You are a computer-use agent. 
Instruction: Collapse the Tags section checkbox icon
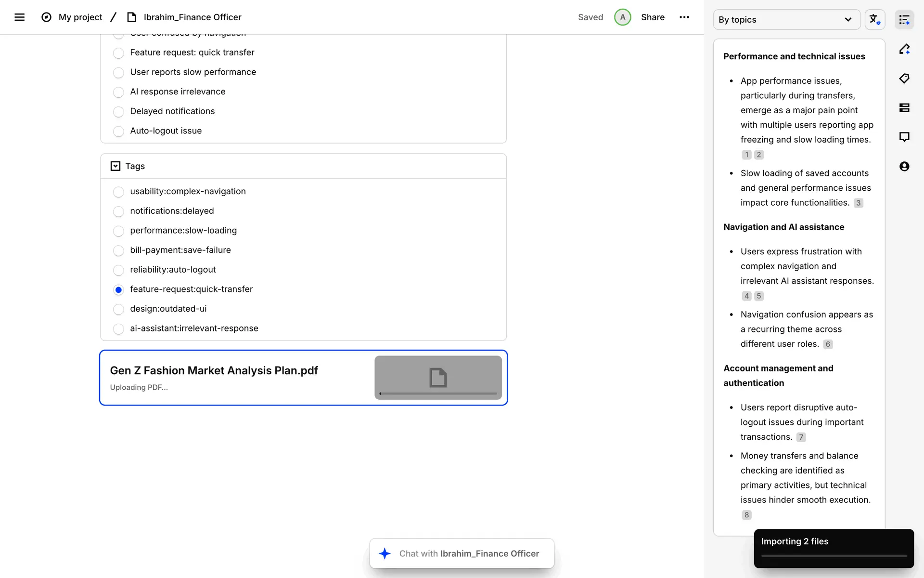pyautogui.click(x=115, y=166)
